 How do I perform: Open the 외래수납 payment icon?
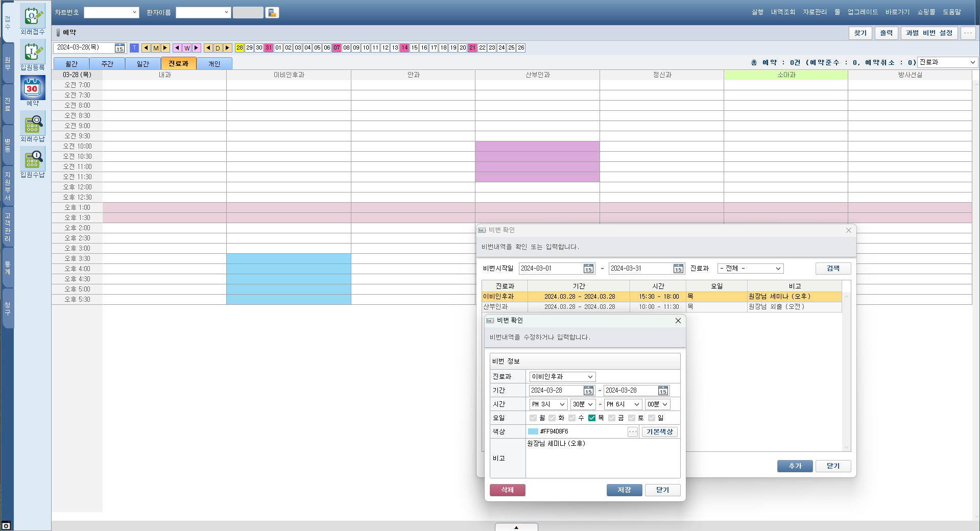coord(33,124)
